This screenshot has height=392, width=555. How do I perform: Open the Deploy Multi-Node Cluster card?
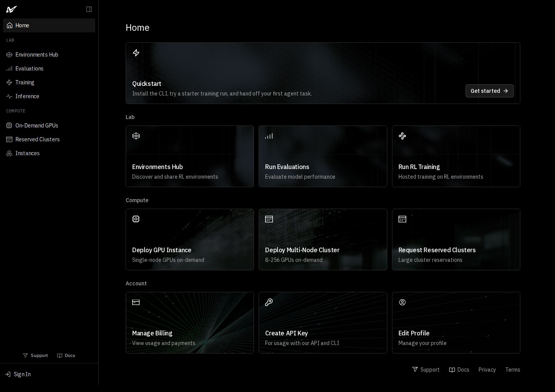323,240
